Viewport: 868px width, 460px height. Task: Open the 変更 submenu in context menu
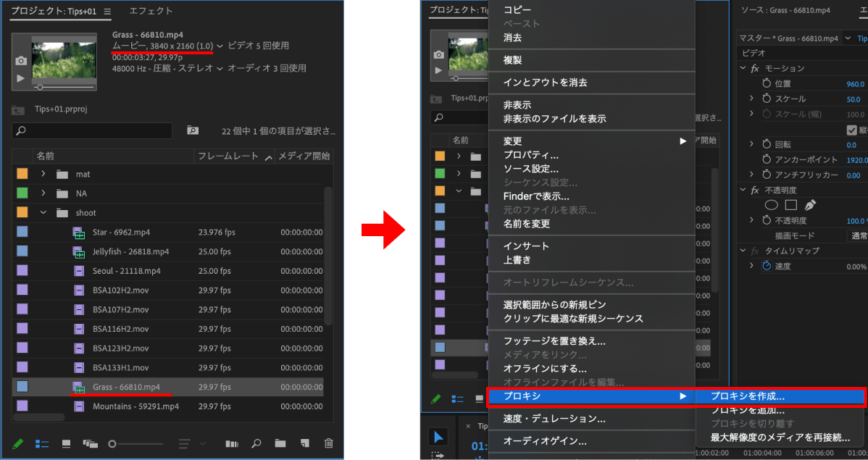tap(592, 141)
